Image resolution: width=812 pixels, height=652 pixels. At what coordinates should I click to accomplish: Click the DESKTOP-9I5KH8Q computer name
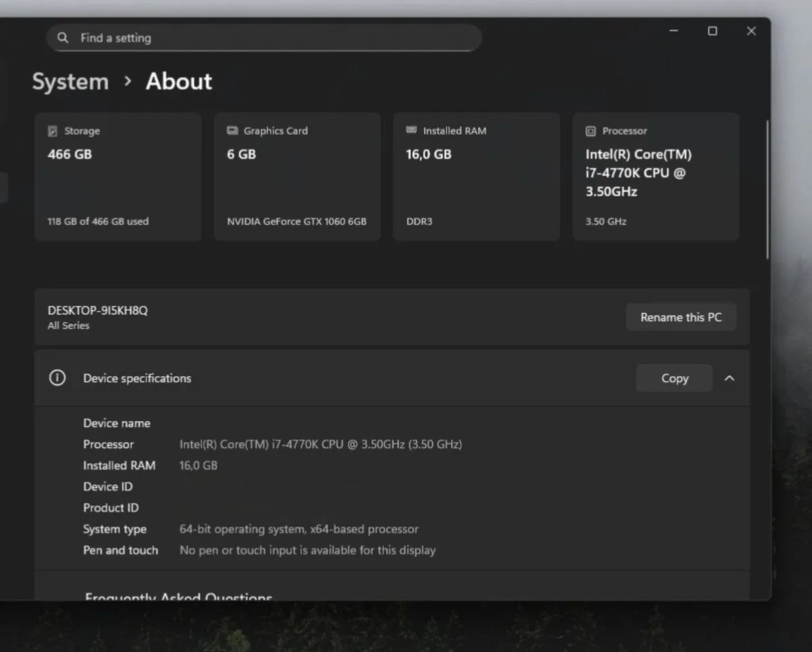click(97, 311)
